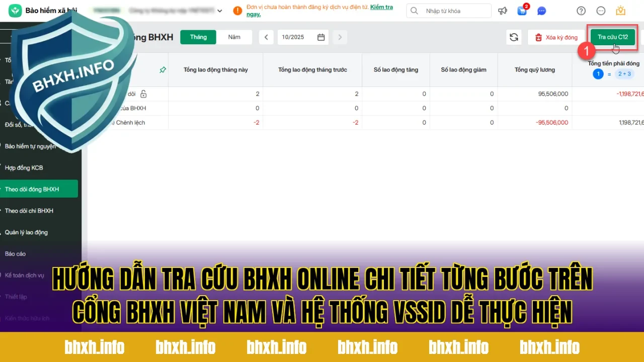Click the blue circle 1 formula badge

pos(598,74)
